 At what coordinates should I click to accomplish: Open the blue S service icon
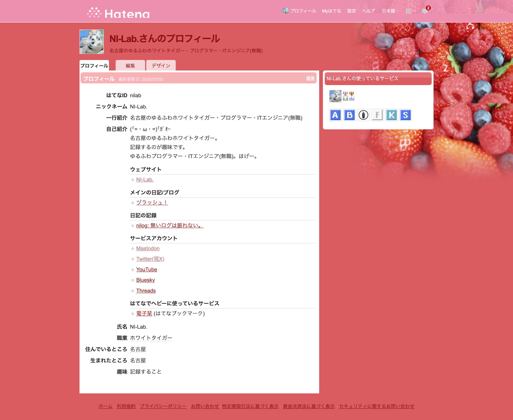point(405,115)
